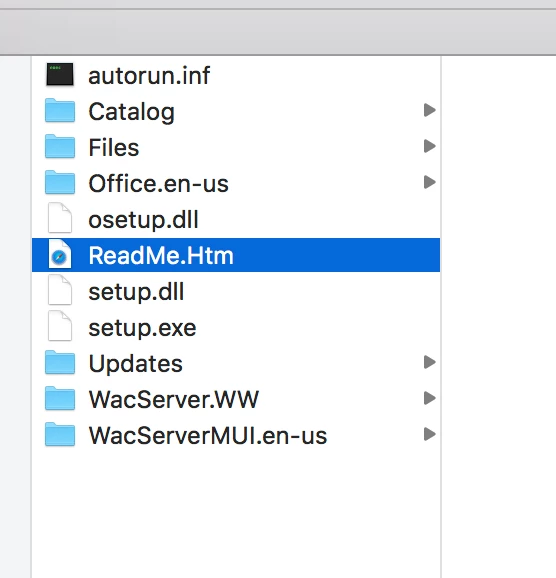556x578 pixels.
Task: Select the autorun.inf terminal-style file icon
Action: click(x=60, y=74)
